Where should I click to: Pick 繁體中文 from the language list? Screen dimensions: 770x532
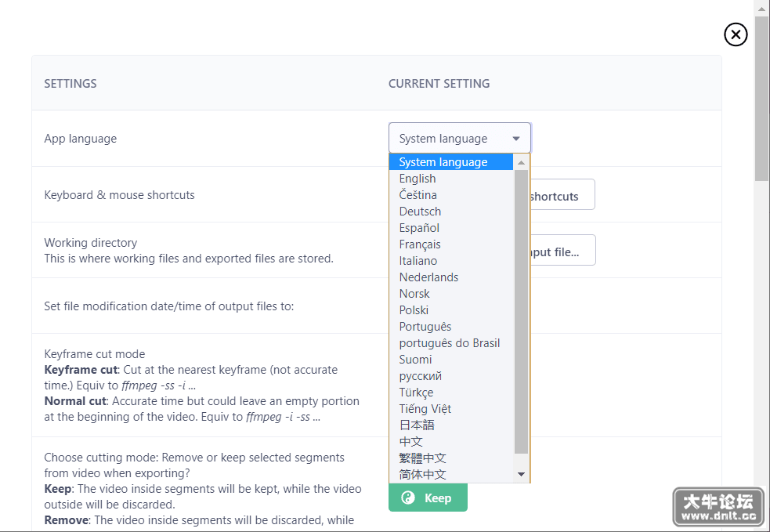pyautogui.click(x=451, y=458)
